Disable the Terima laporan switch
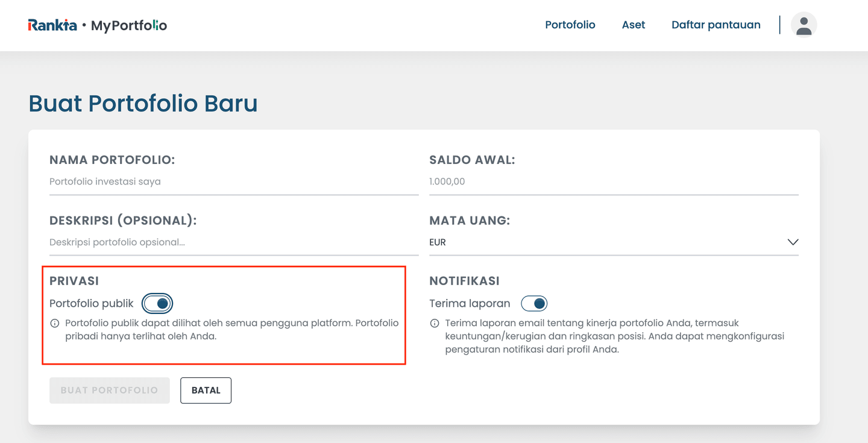This screenshot has height=443, width=868. [534, 304]
